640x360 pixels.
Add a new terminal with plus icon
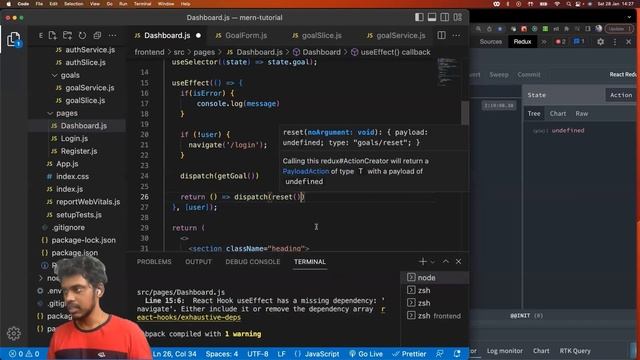click(422, 261)
